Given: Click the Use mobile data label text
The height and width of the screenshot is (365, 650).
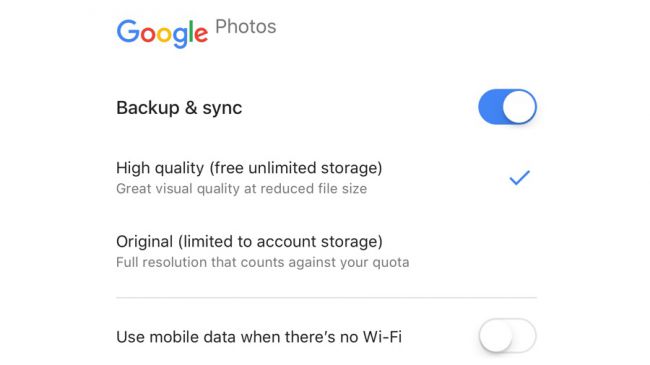Looking at the screenshot, I should click(x=259, y=337).
